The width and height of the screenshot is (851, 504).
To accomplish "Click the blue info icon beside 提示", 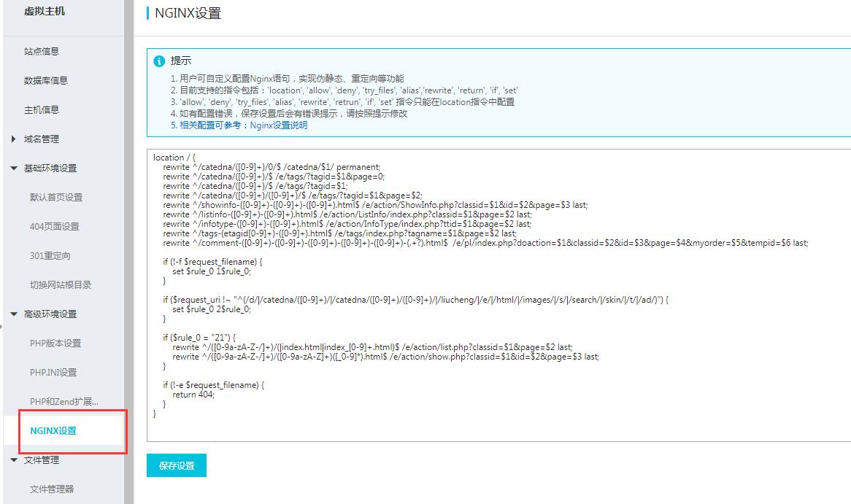I will (159, 61).
